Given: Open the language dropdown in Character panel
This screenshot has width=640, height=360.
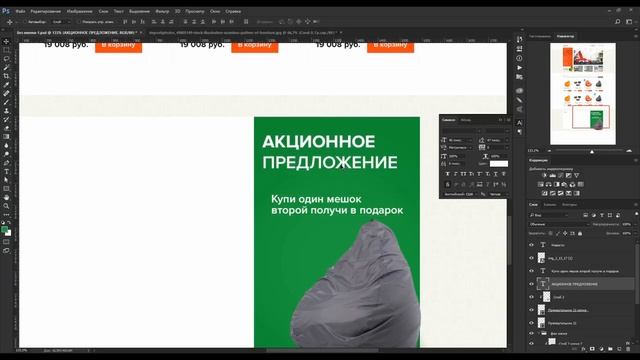Looking at the screenshot, I should [x=461, y=194].
